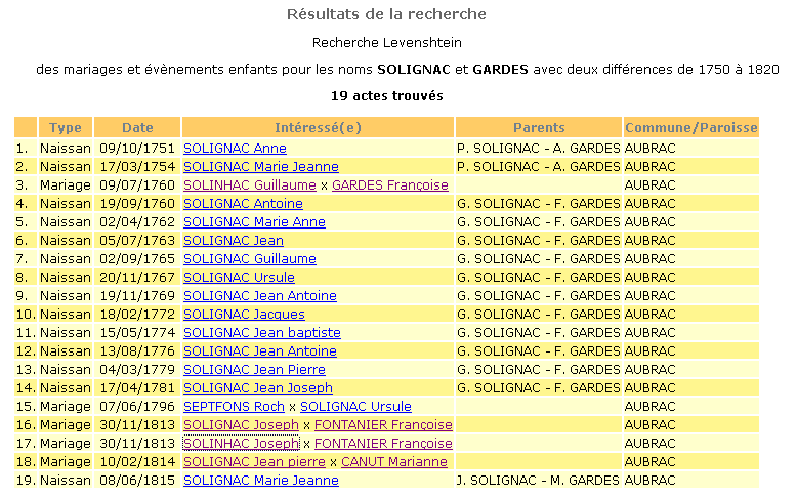Click SOLINHAC Joseph in row 17
Viewport: 797px width, 497px height.
(x=241, y=443)
